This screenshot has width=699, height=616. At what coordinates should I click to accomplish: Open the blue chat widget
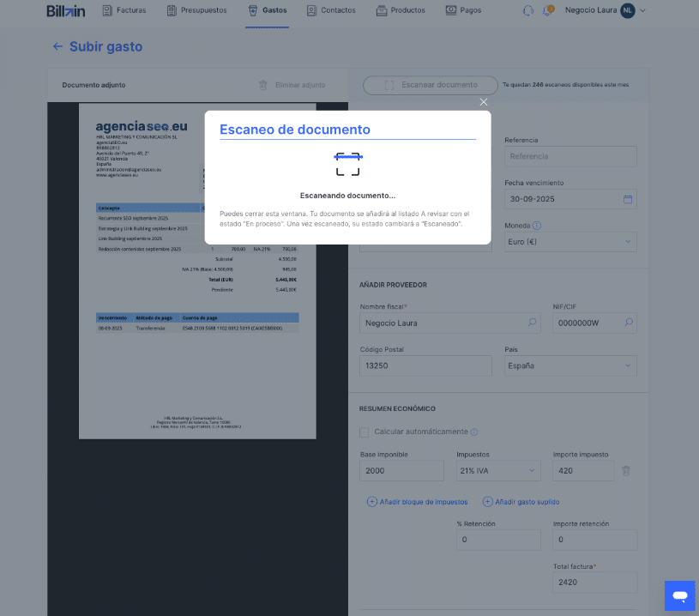point(679,595)
